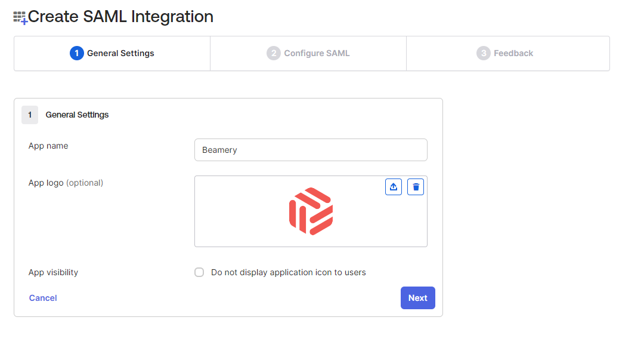The image size is (644, 354).
Task: Click the step 3 circle icon
Action: pos(484,53)
